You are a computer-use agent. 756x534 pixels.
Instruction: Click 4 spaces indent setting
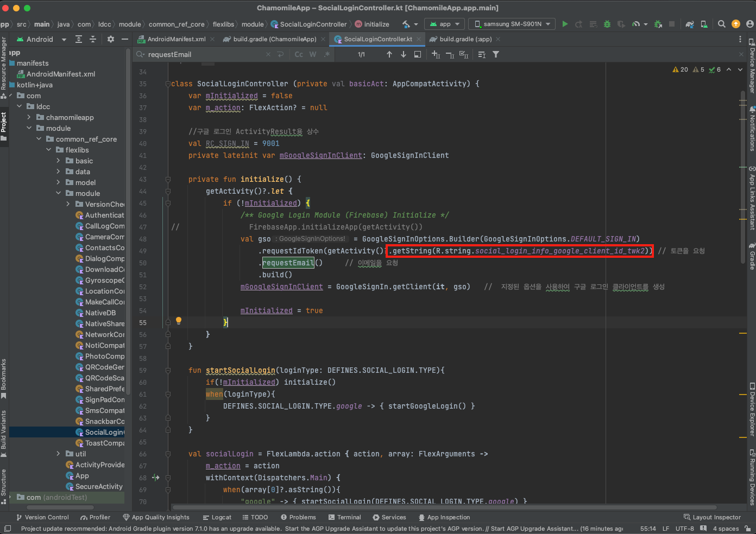726,529
